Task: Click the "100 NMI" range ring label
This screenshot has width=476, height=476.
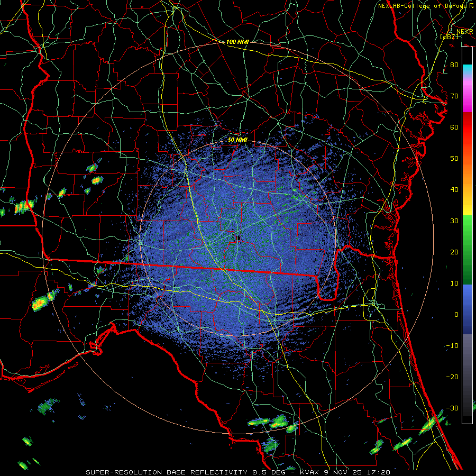Action: click(x=237, y=42)
